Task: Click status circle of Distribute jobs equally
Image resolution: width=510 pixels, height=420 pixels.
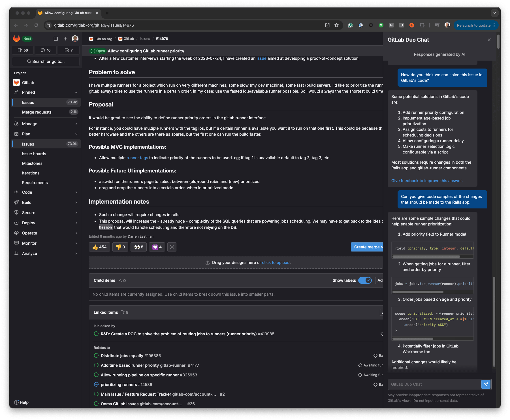Action: (x=96, y=356)
